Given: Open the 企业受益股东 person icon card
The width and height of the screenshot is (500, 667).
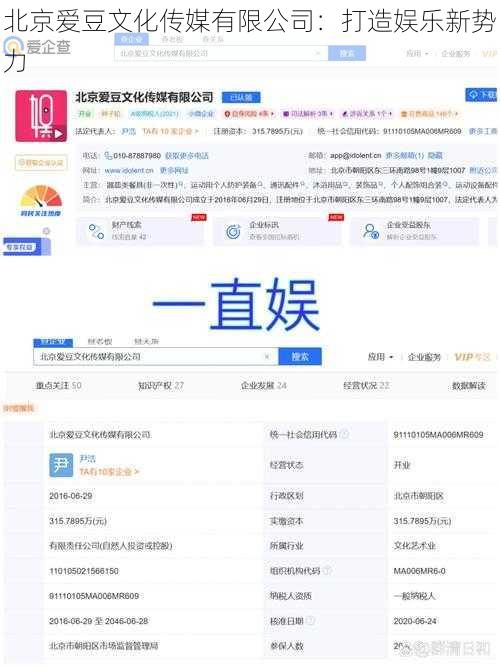Looking at the screenshot, I should 371,231.
